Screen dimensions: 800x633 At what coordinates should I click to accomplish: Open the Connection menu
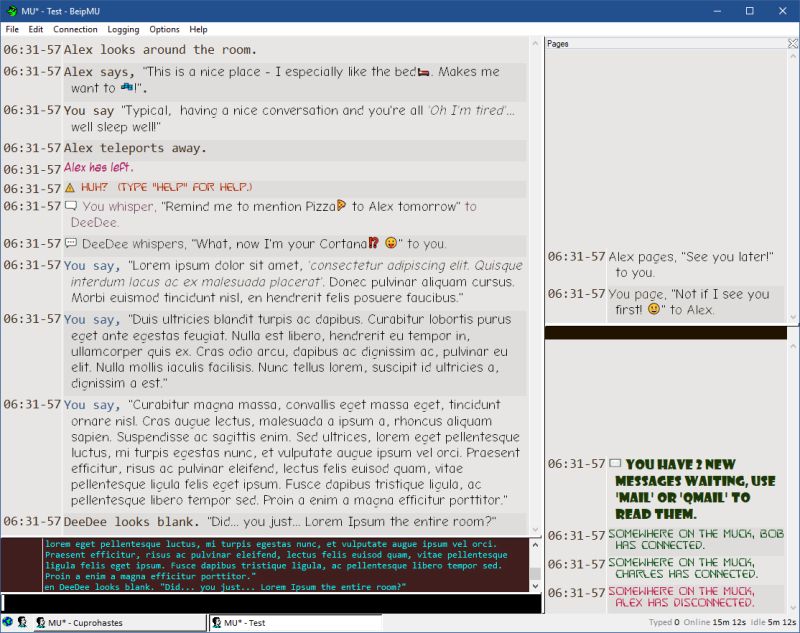tap(75, 29)
